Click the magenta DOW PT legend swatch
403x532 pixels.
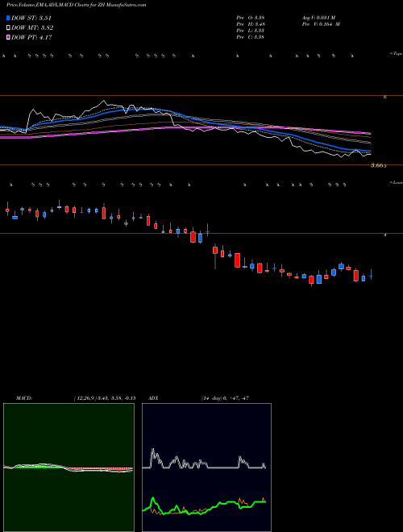[x=9, y=37]
